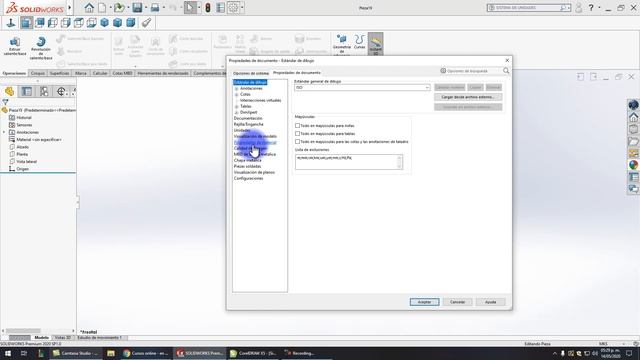The width and height of the screenshot is (640, 360).
Task: Switch to Opciones de sistema tab
Action: click(251, 73)
